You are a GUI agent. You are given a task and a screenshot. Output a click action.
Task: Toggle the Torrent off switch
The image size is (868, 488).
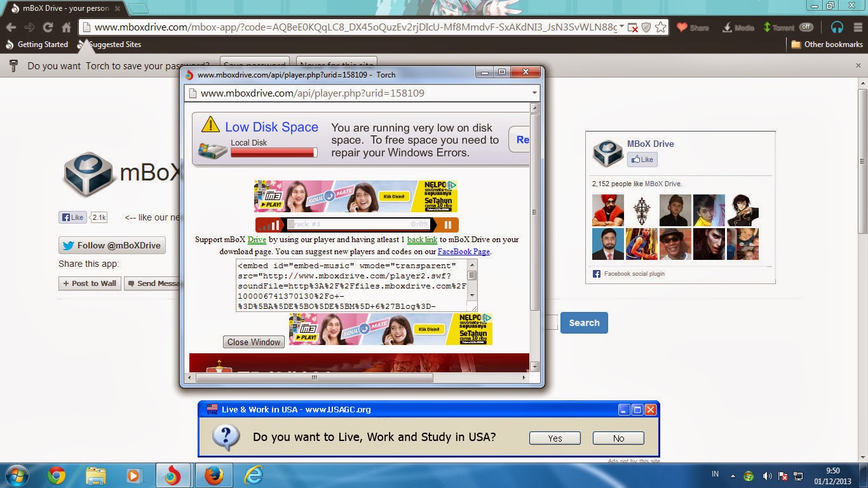(806, 27)
